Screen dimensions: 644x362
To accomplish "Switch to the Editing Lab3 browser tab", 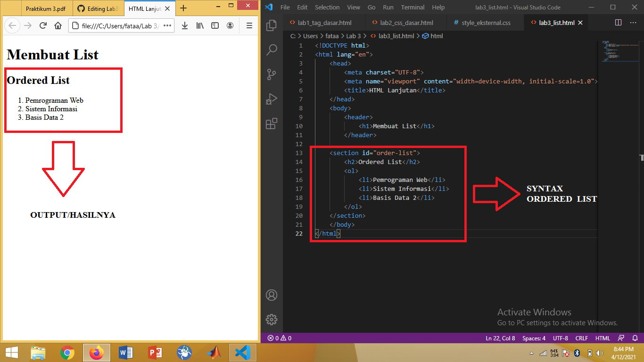I will [99, 9].
